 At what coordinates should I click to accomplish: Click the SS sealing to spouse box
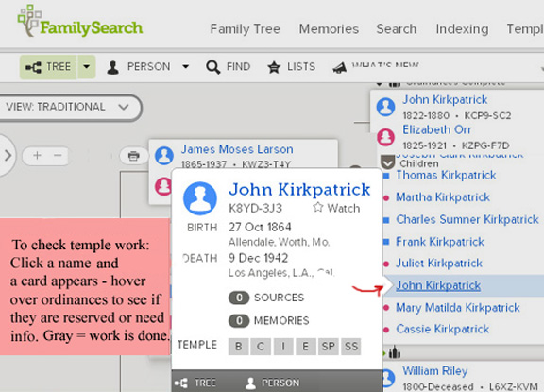coord(351,347)
